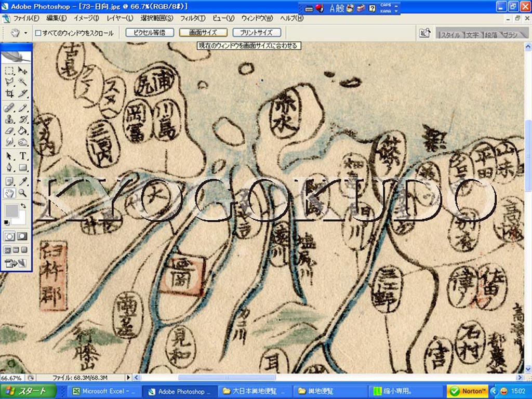The height and width of the screenshot is (399, 532).
Task: Click the horizontal scrollbar thumb
Action: 227,377
